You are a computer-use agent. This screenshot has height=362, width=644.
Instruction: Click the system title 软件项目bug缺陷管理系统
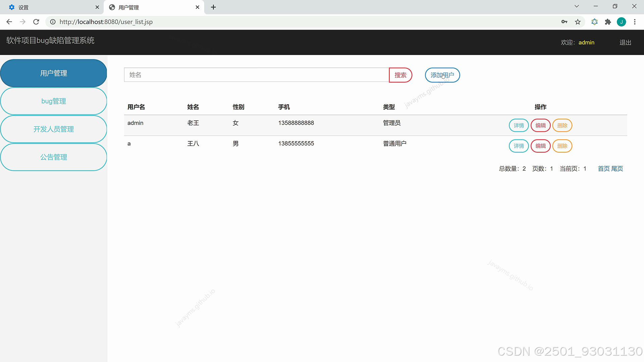pos(50,41)
